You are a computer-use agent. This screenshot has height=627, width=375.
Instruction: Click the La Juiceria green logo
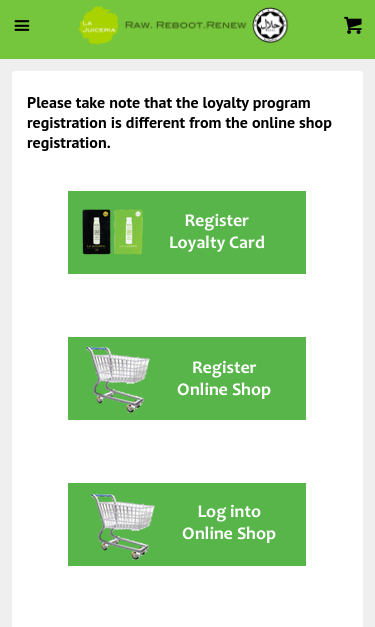[98, 25]
